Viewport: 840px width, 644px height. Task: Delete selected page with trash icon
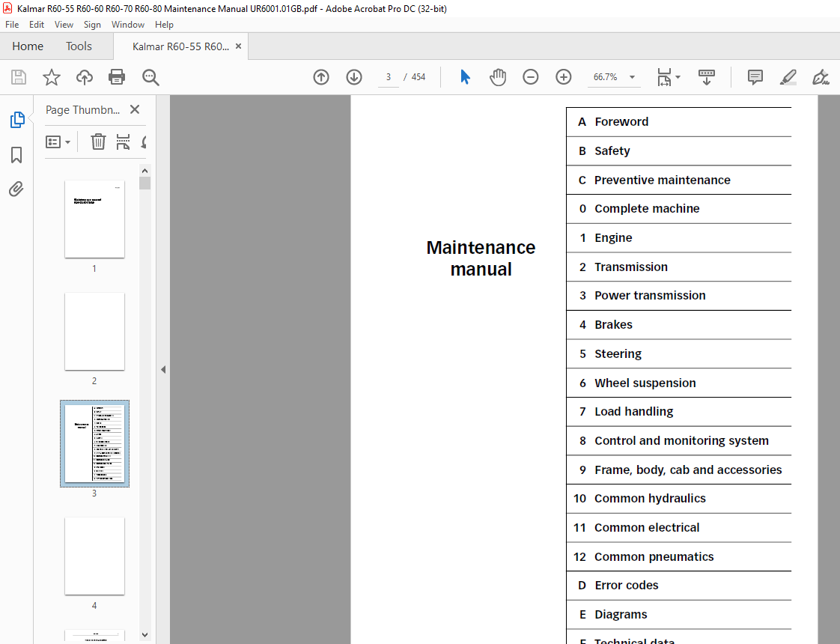tap(98, 142)
